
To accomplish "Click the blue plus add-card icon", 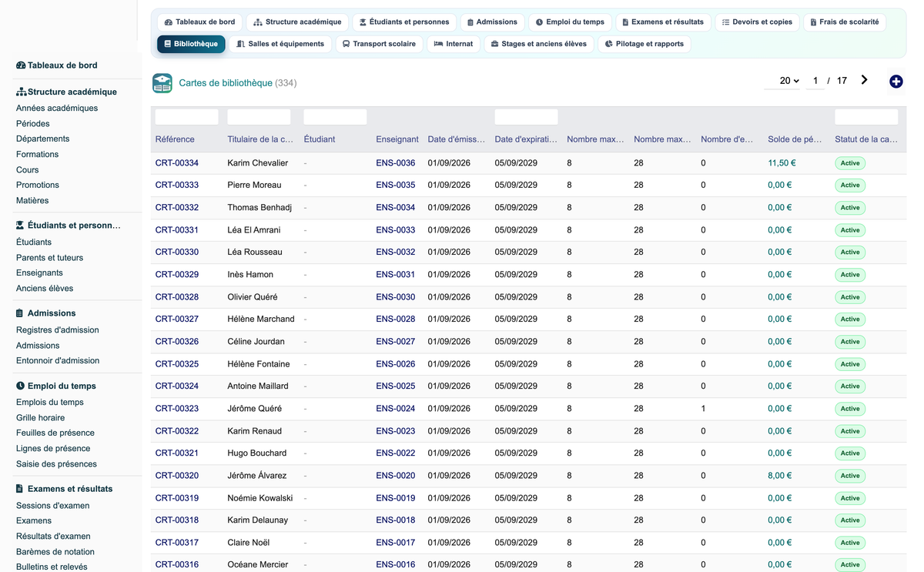I will click(896, 82).
